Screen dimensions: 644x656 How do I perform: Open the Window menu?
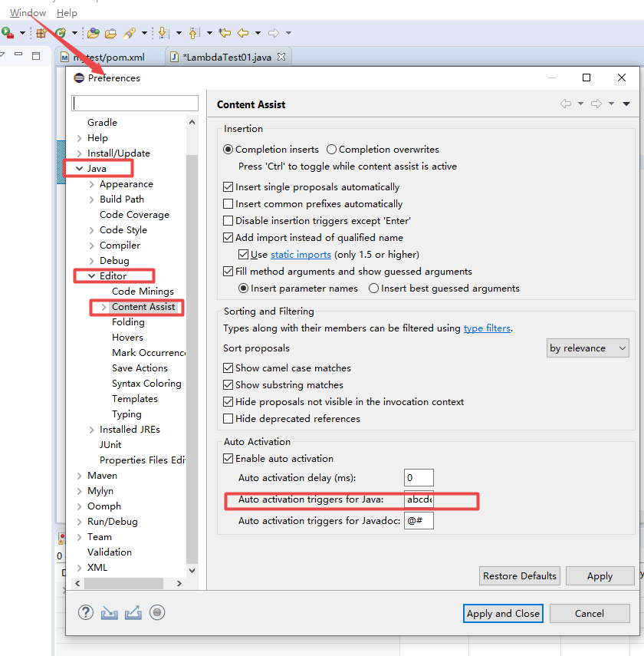(28, 13)
